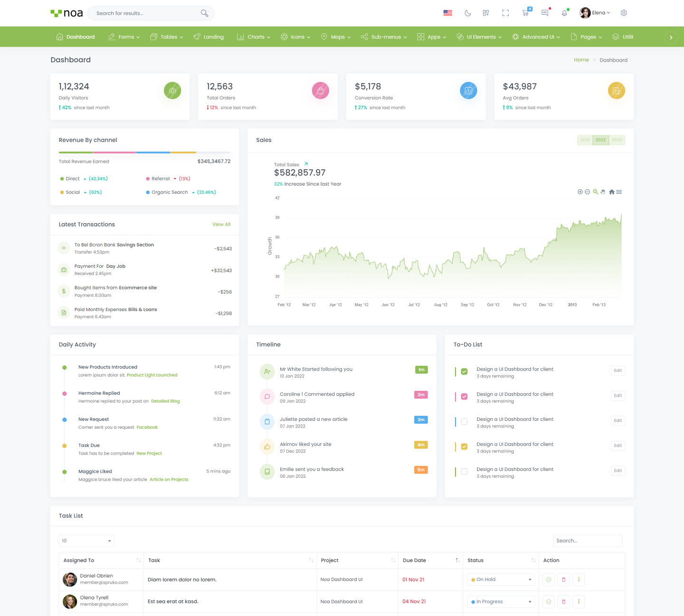Screen dimensions: 684x616
Task: Toggle dark mode with the moon icon
Action: [x=467, y=13]
